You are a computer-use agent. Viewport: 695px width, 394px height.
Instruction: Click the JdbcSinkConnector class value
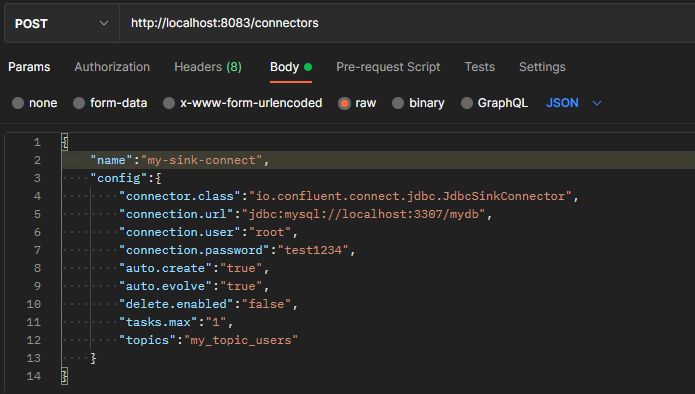pyautogui.click(x=410, y=196)
